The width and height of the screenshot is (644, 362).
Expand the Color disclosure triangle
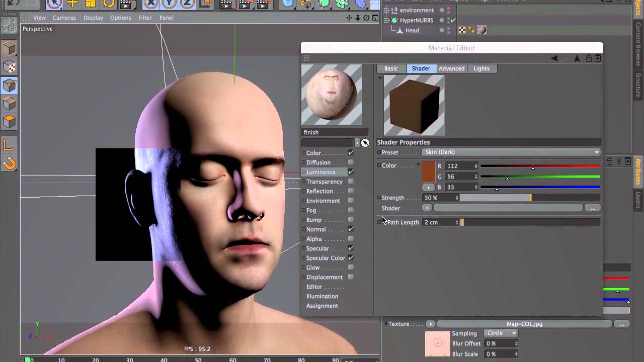point(418,165)
